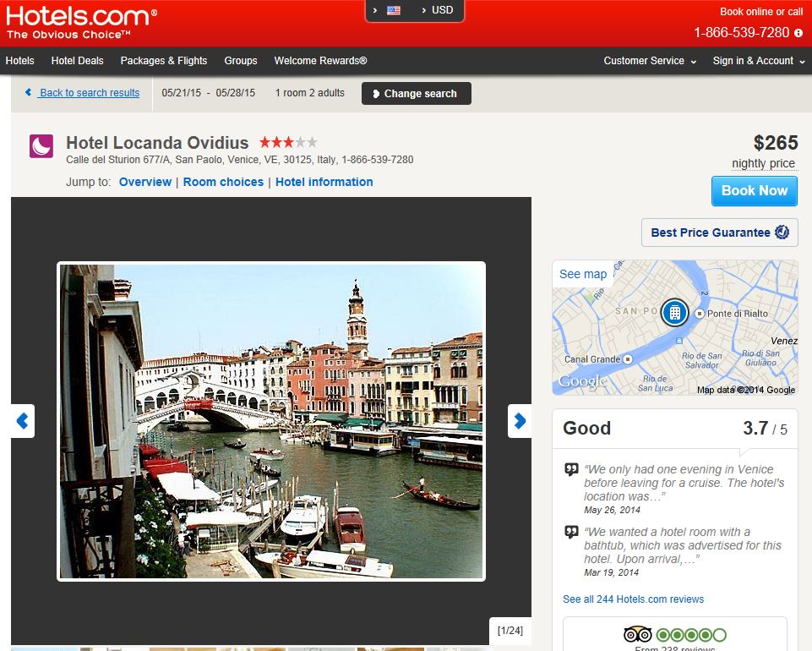This screenshot has height=651, width=812.
Task: Click the 1-866-539-7280 phone number in the header
Action: coord(742,33)
